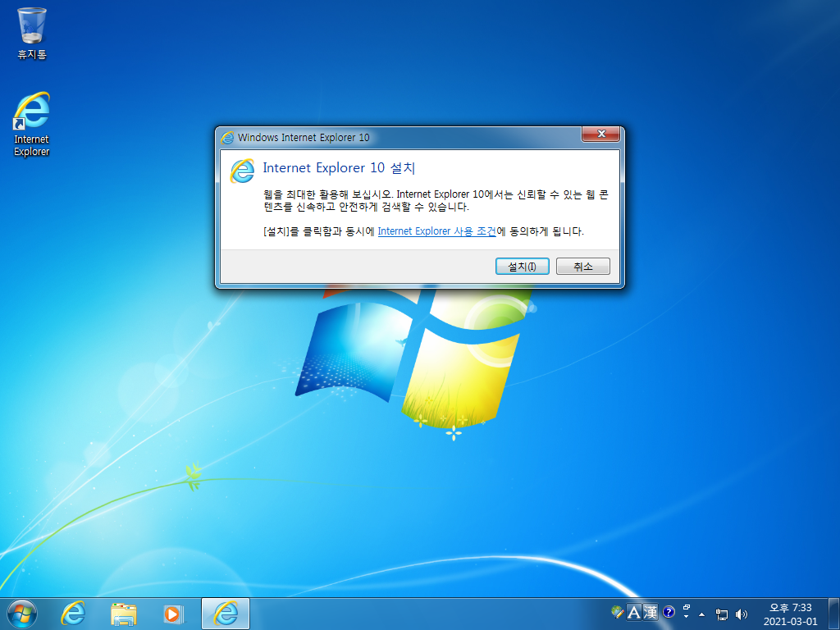Click the 漢 Hanja conversion button
Screen dimensions: 840x630
click(x=651, y=612)
